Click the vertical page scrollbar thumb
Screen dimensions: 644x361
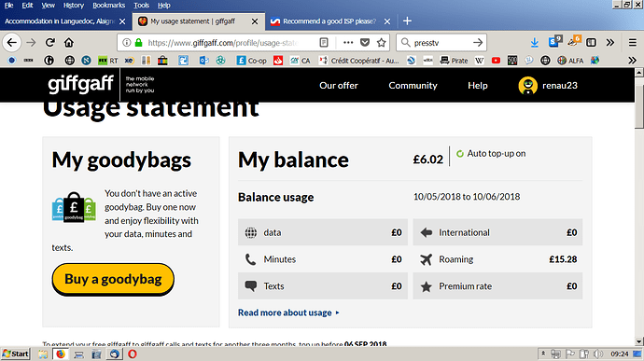pyautogui.click(x=638, y=107)
